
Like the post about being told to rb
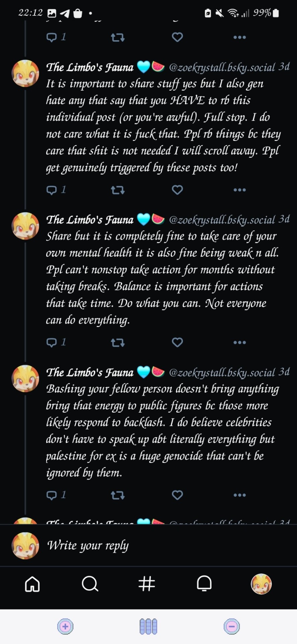pyautogui.click(x=177, y=190)
